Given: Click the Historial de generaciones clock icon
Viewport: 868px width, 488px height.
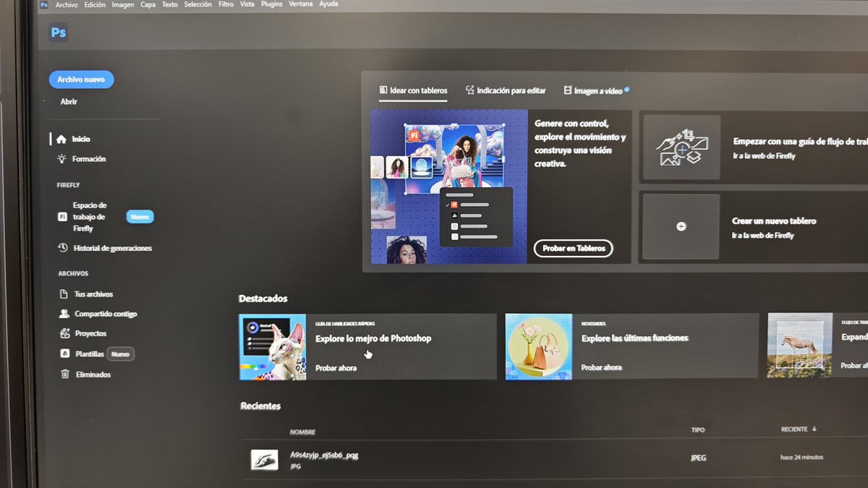Looking at the screenshot, I should 64,248.
